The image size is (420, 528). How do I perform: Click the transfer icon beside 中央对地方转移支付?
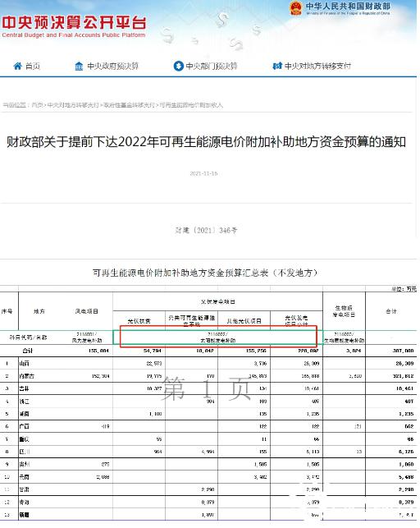coord(277,66)
